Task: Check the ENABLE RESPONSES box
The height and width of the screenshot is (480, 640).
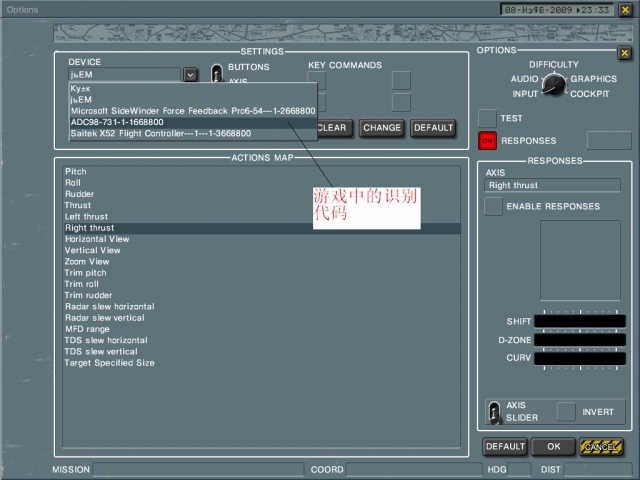Action: pyautogui.click(x=493, y=207)
